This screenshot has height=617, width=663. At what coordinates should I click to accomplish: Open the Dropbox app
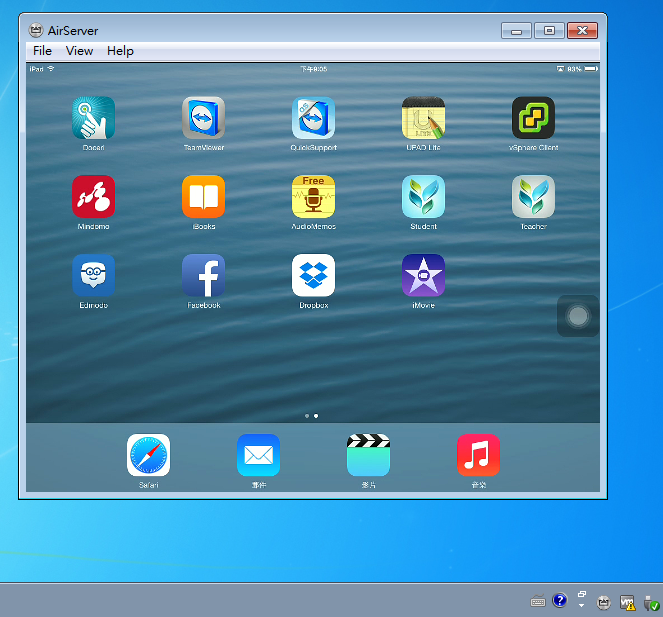[x=313, y=275]
